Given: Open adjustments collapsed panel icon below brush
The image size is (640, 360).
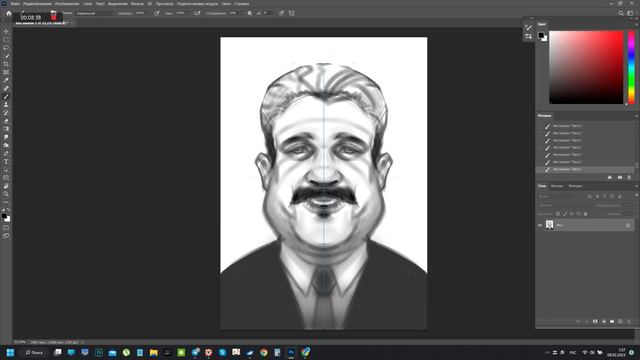Looking at the screenshot, I should [529, 37].
